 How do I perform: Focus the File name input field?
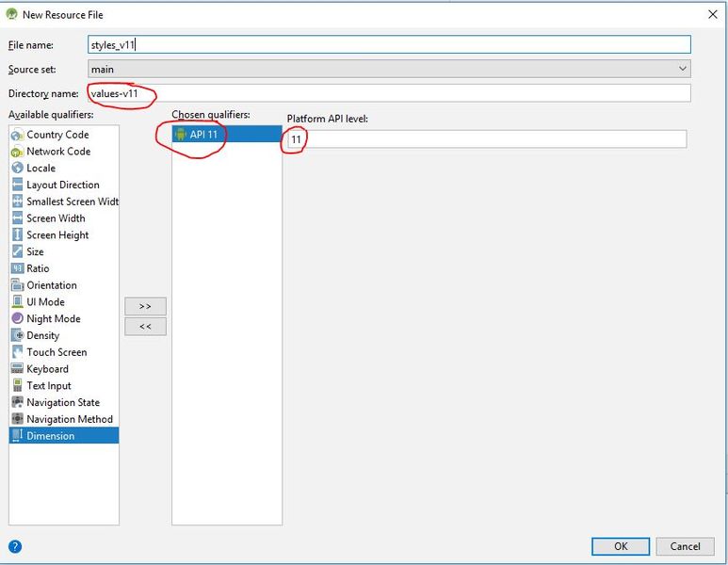click(389, 45)
